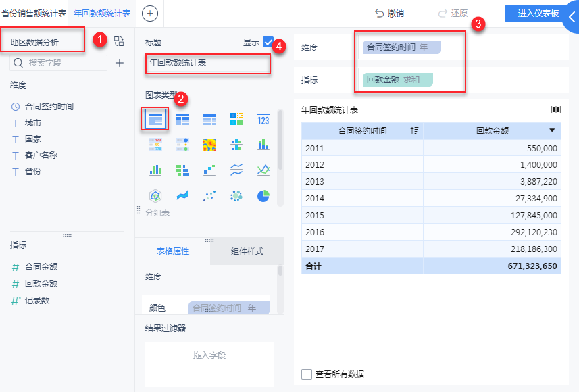
Task: Click the 进入仪表板 button
Action: (538, 14)
